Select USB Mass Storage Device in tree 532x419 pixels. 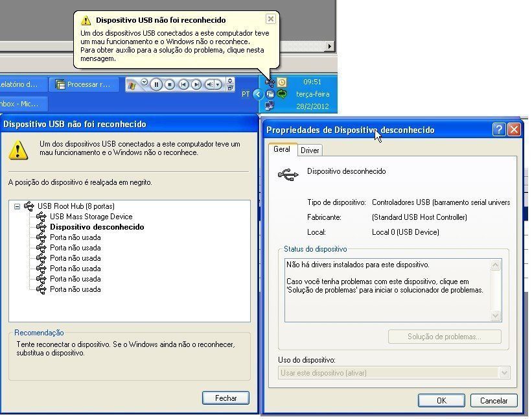pyautogui.click(x=91, y=217)
